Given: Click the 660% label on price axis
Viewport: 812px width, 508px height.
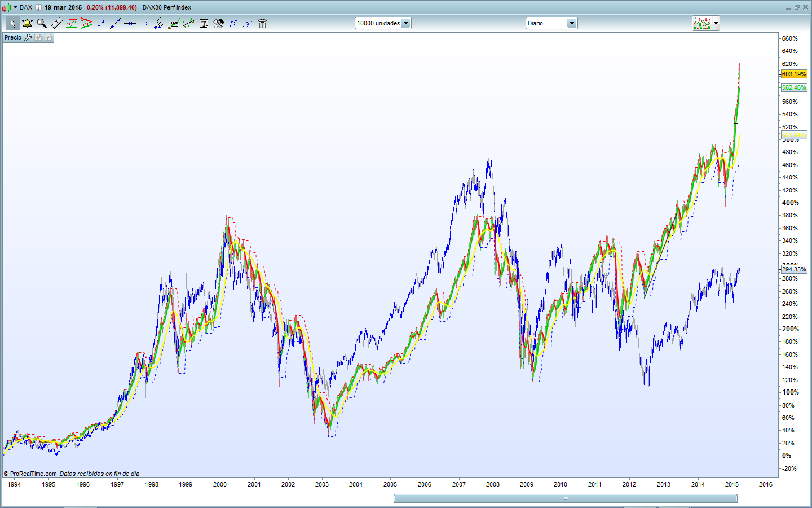Looking at the screenshot, I should point(790,38).
